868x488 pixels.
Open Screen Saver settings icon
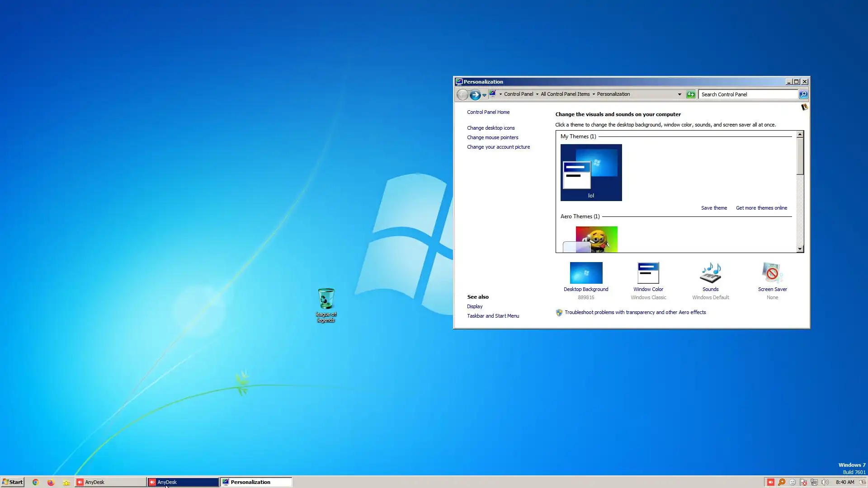[x=772, y=273]
